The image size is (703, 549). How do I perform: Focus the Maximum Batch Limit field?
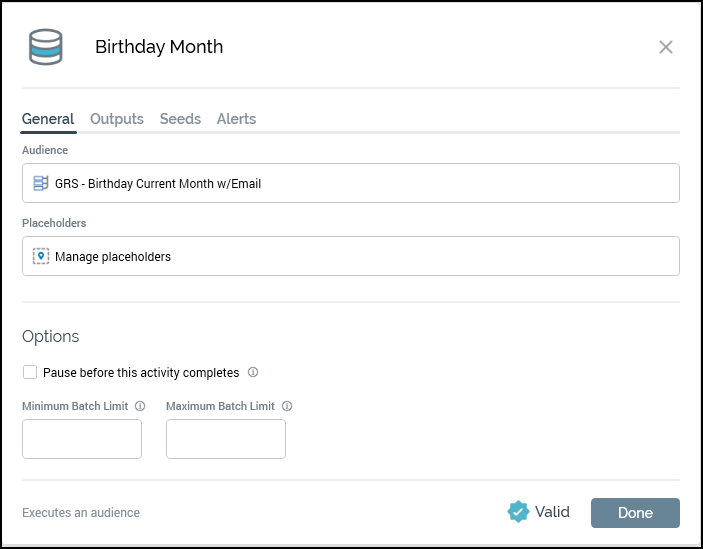point(226,439)
